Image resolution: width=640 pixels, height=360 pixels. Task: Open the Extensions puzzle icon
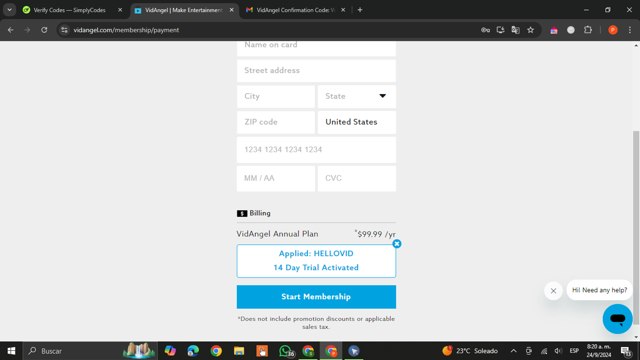(588, 30)
